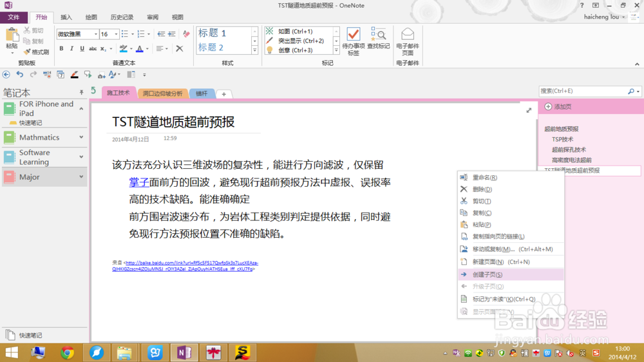Switch to the 插入 ribbon tab

(66, 17)
